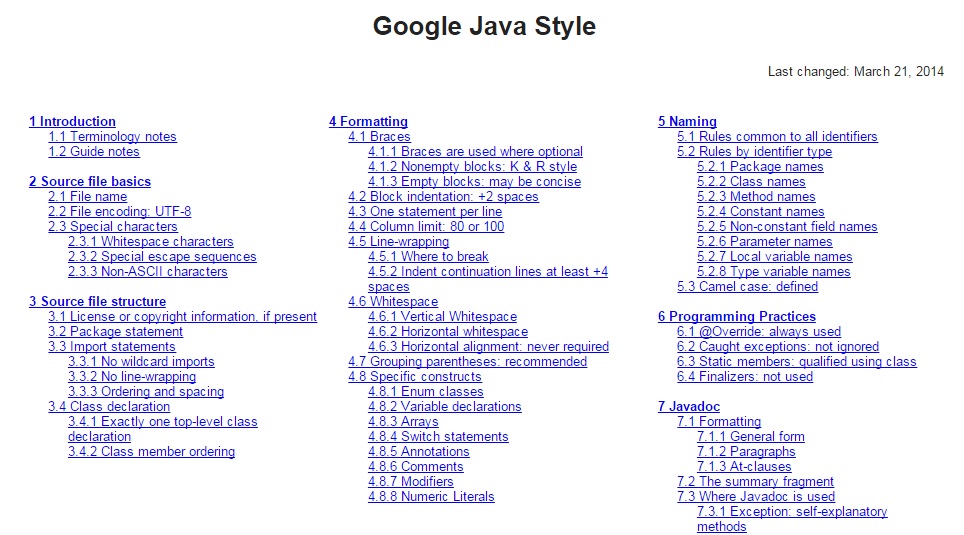Open 4.8.4 Switch statements link
The width and height of the screenshot is (964, 535).
438,437
